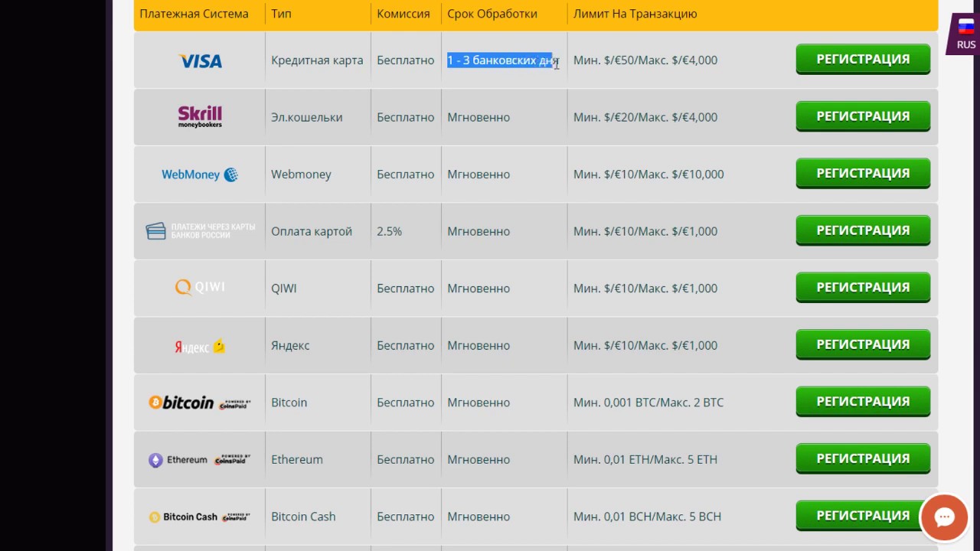980x551 pixels.
Task: Click the WebMoney limit Макс. $/€10,000
Action: click(x=681, y=174)
